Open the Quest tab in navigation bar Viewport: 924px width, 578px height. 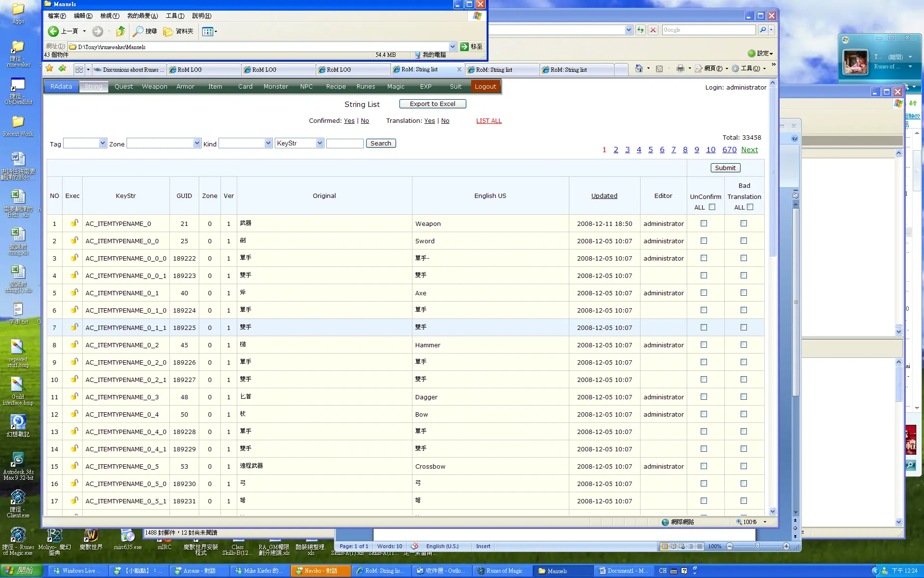coord(124,87)
